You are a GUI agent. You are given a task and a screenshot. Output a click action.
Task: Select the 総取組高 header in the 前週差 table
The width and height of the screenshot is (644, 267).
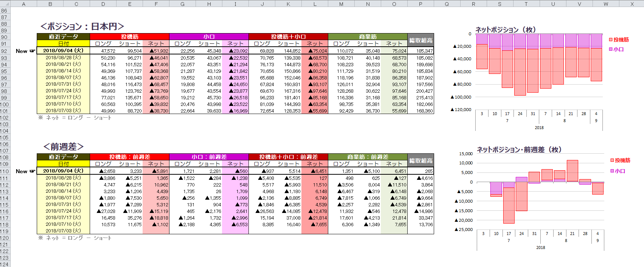(421, 160)
